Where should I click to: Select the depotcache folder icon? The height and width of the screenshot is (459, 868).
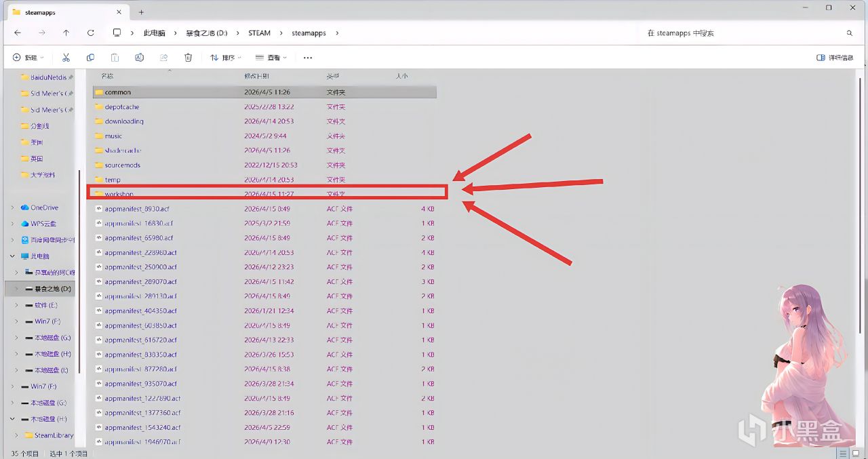98,106
